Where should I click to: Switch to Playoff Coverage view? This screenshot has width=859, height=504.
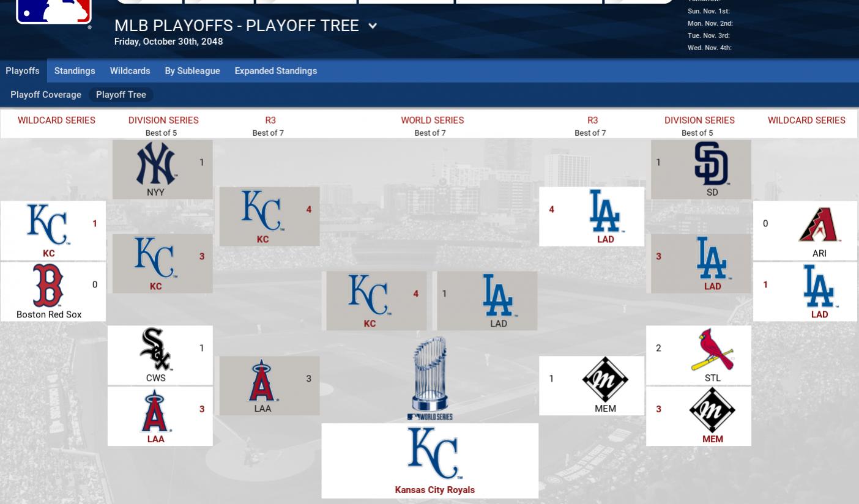click(46, 95)
